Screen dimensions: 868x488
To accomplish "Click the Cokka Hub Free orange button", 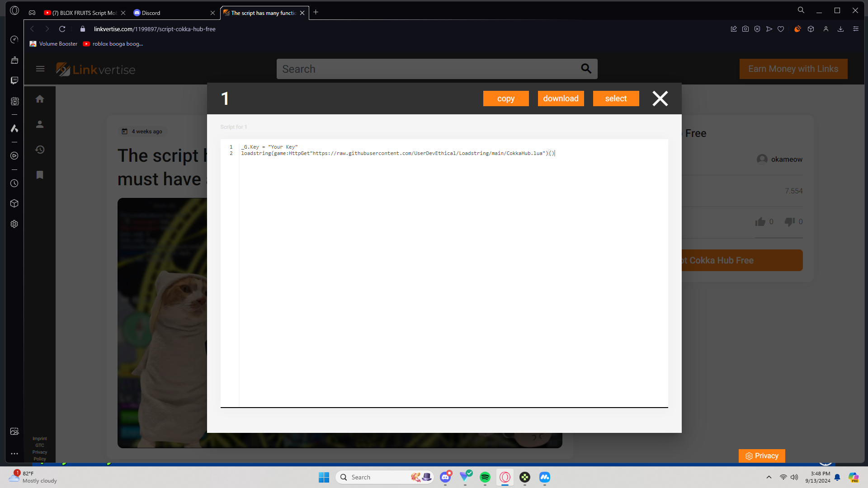I will (x=742, y=260).
